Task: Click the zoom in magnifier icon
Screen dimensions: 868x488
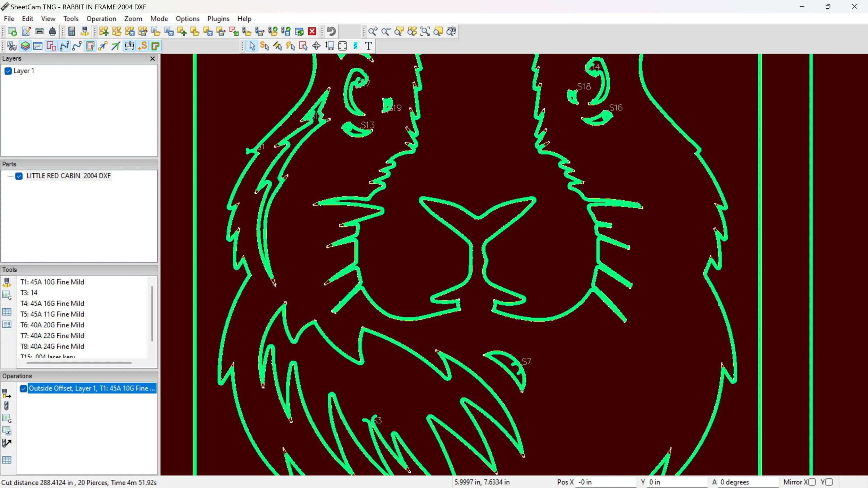Action: coord(373,31)
